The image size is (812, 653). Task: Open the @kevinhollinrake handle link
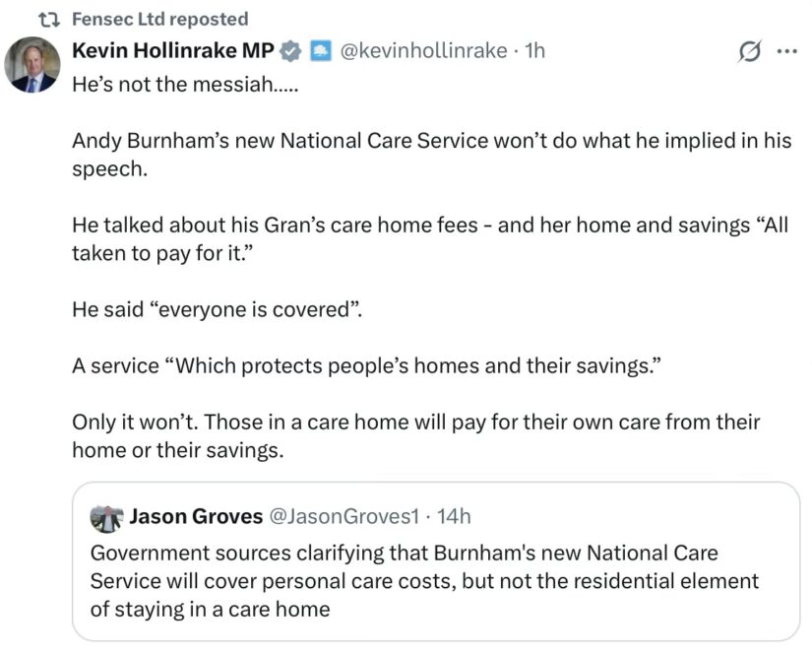[423, 51]
